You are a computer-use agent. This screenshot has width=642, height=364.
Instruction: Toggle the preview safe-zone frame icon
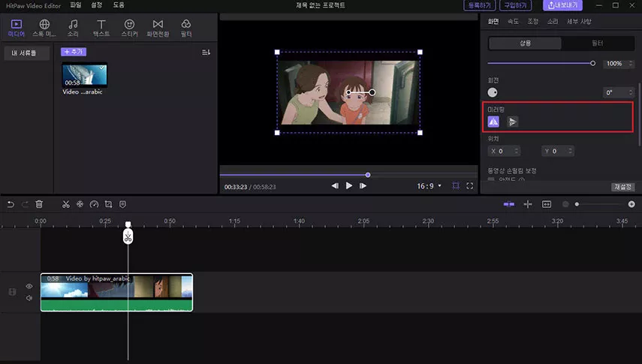coord(456,186)
